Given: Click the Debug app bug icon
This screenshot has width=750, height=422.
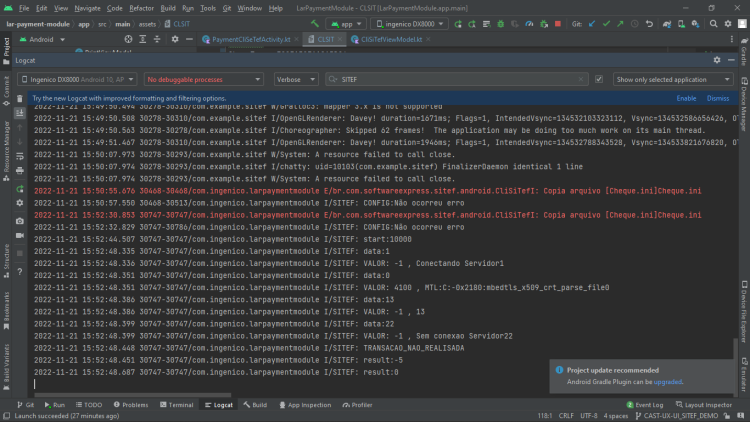Looking at the screenshot, I should tap(501, 24).
